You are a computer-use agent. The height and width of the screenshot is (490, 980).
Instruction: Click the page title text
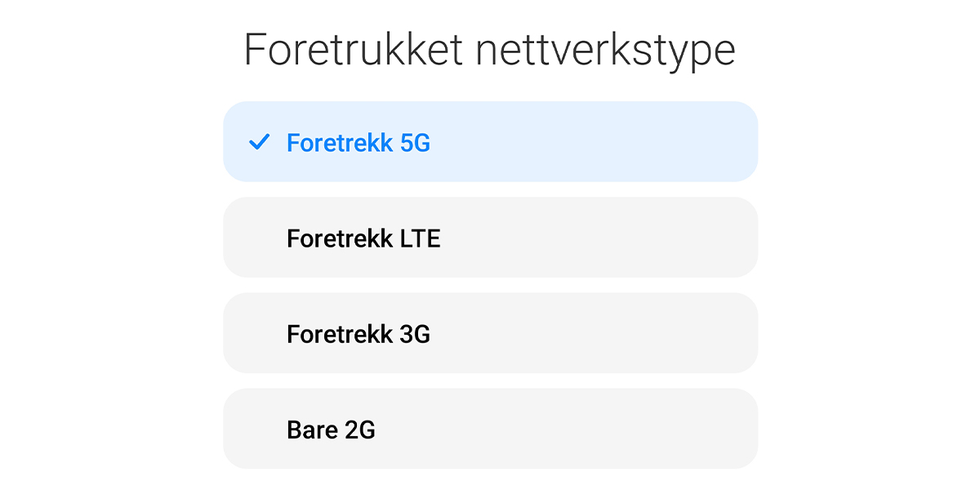pyautogui.click(x=490, y=50)
